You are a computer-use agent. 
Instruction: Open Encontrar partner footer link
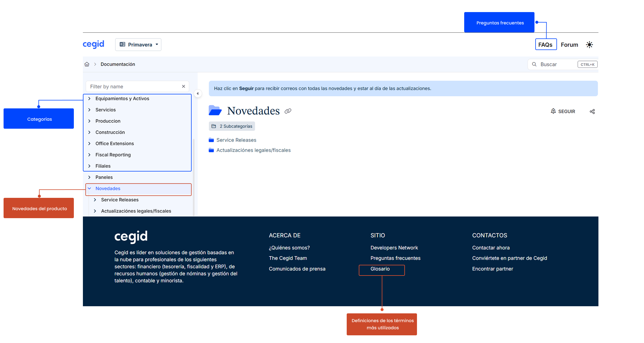click(x=492, y=269)
